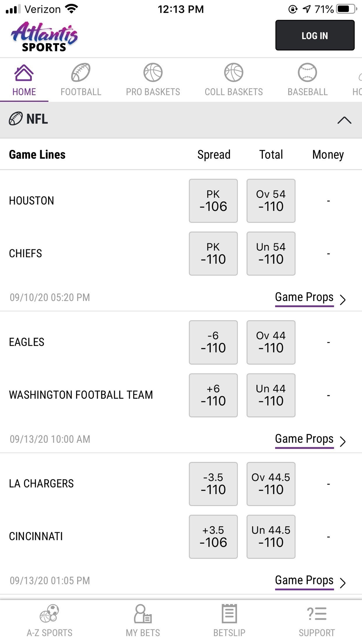The image size is (362, 644).
Task: Tap the Atlantis Sports logo
Action: click(44, 37)
